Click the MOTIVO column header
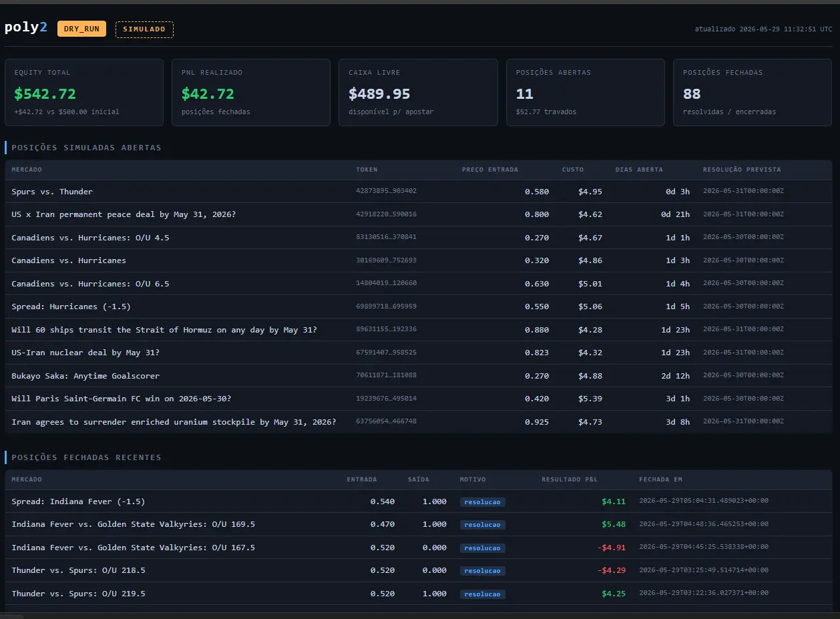Image resolution: width=840 pixels, height=619 pixels. [x=473, y=479]
